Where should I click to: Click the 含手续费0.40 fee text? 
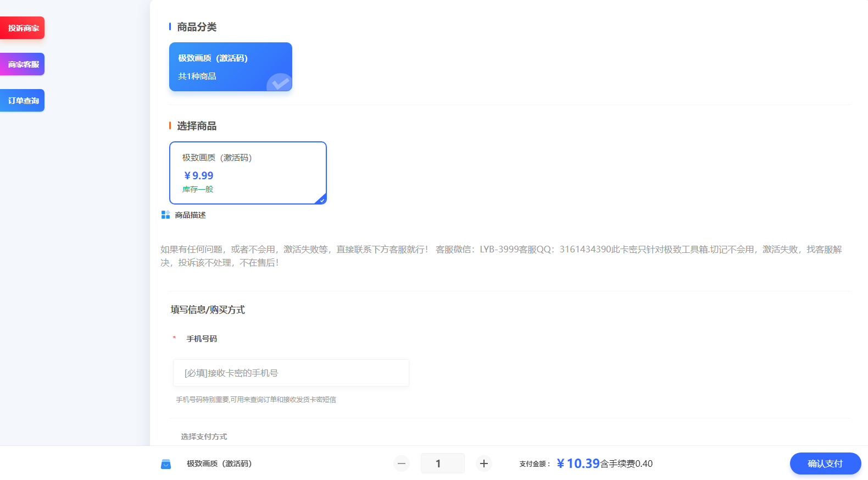tap(626, 464)
